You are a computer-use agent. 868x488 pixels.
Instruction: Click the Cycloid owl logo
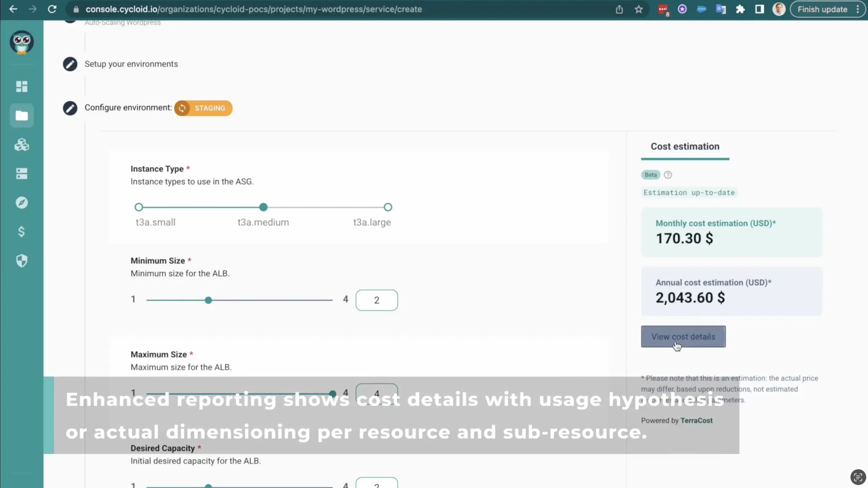(x=22, y=42)
